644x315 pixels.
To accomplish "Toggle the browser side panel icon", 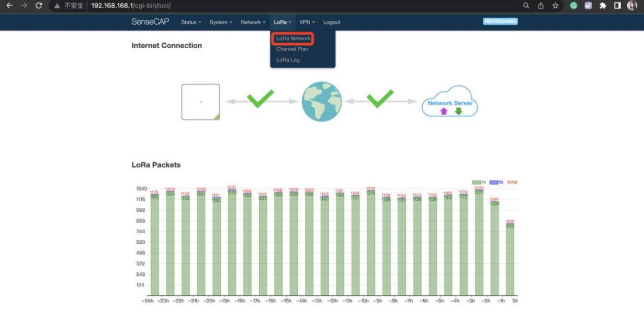I will tap(617, 6).
